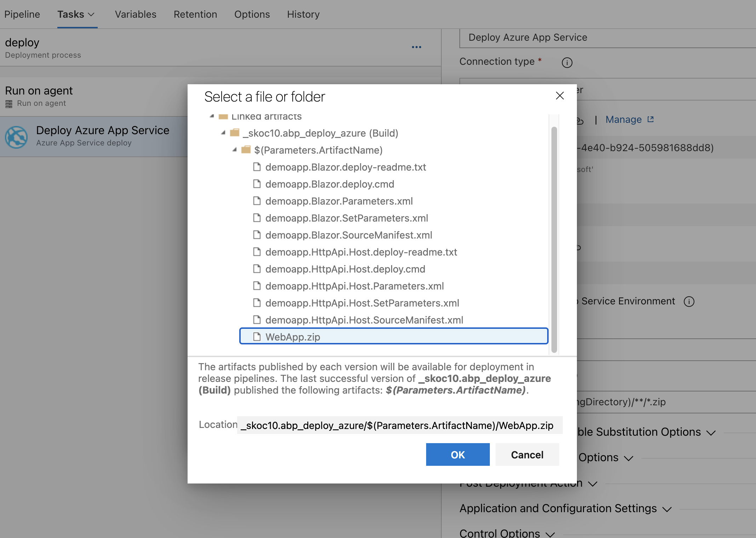Click the file icon beside WebApp.zip
756x538 pixels.
[x=257, y=337]
